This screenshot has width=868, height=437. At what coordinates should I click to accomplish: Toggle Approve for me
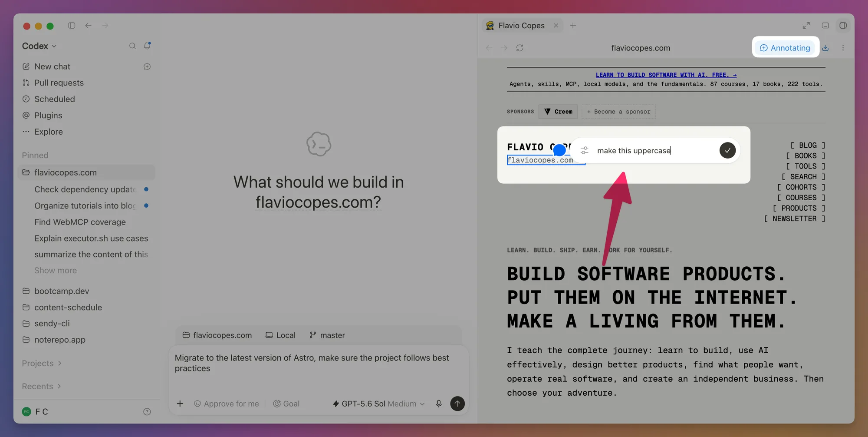227,404
